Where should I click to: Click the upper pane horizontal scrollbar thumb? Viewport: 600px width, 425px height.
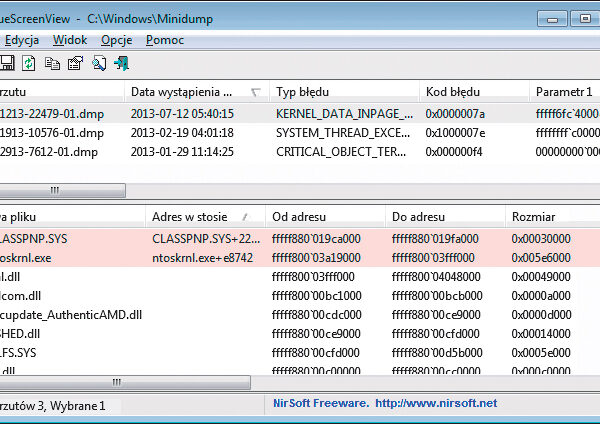coord(62,190)
